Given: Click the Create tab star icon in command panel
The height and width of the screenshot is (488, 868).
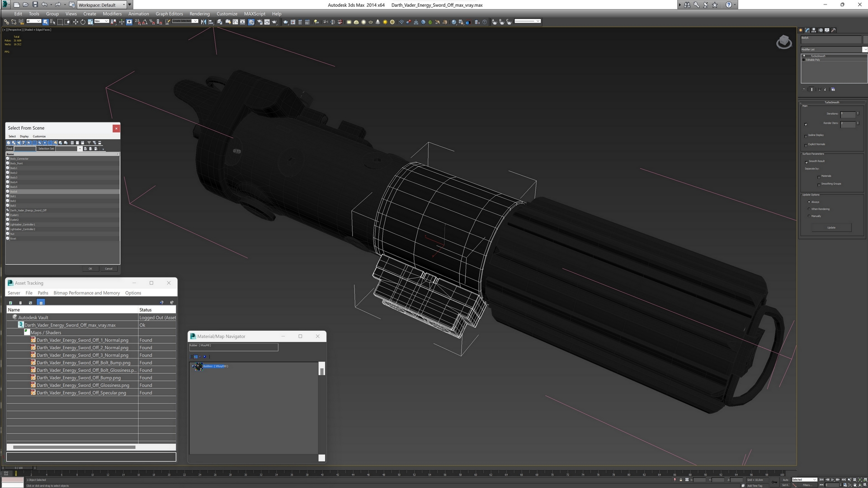Looking at the screenshot, I should pyautogui.click(x=801, y=30).
